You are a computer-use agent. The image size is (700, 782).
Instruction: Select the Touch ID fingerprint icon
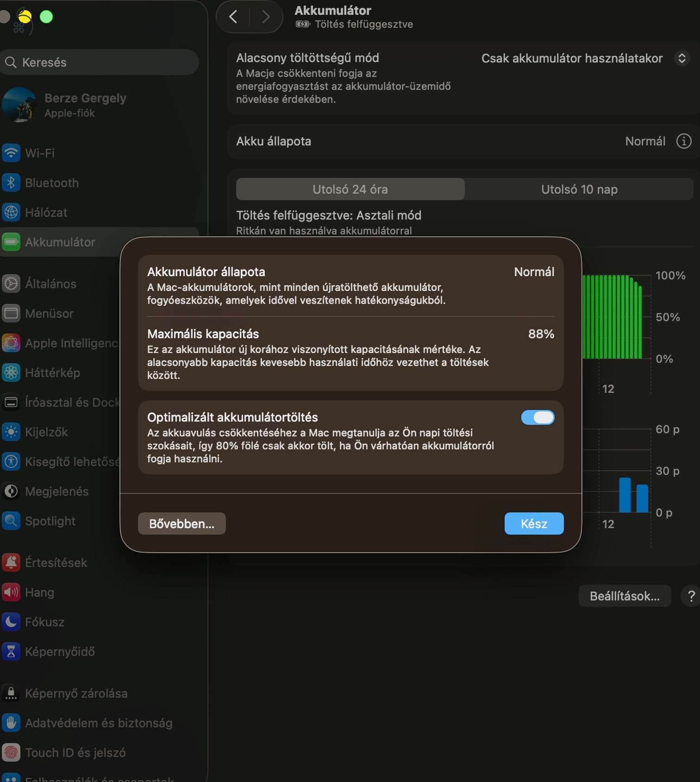point(11,752)
